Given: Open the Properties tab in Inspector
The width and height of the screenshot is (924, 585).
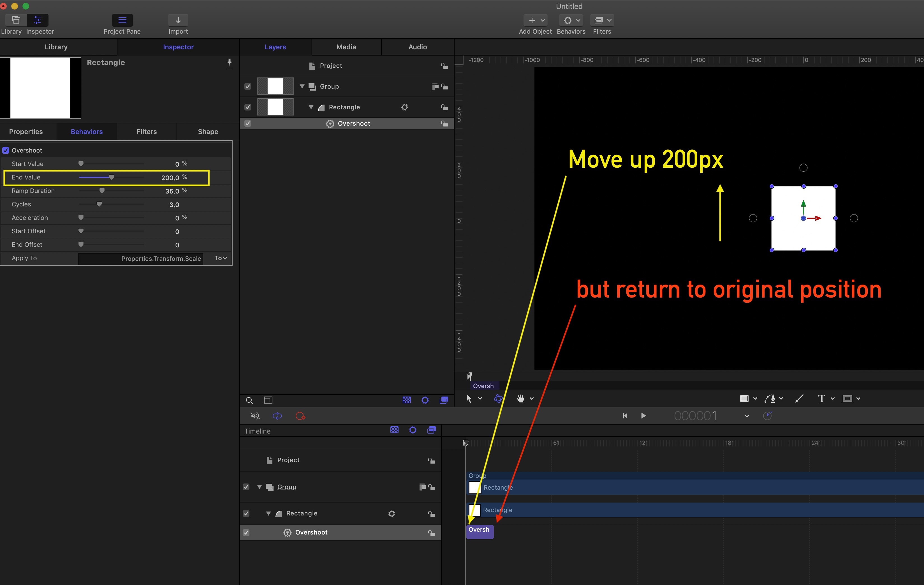Looking at the screenshot, I should [26, 132].
